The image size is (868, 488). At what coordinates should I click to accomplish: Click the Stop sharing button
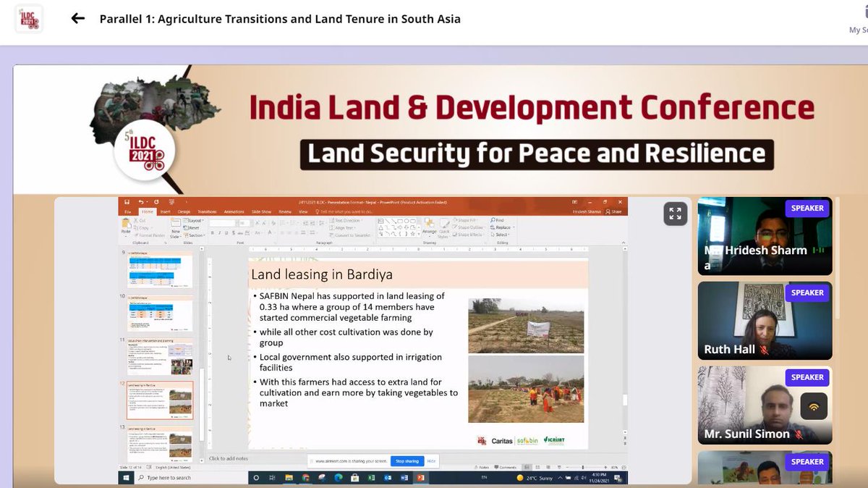click(x=407, y=461)
